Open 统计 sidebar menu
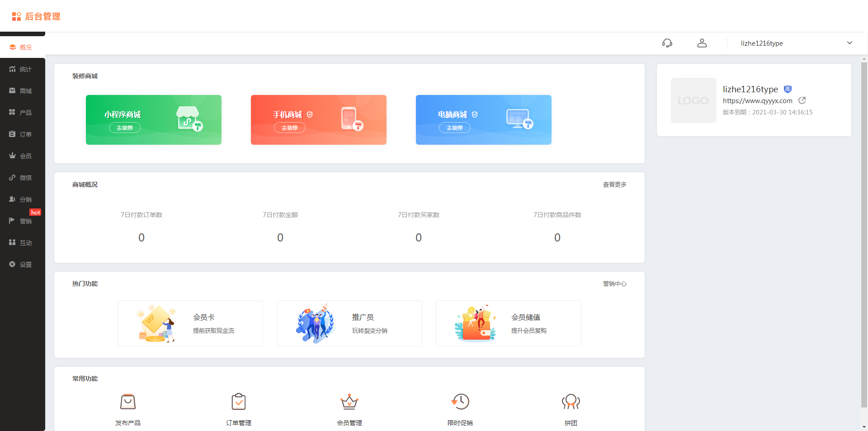 (23, 69)
